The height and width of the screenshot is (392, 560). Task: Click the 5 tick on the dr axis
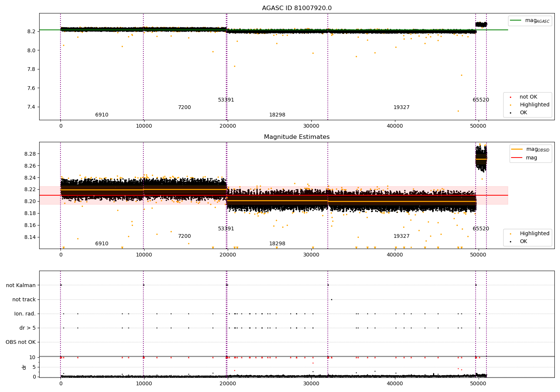tap(34, 367)
